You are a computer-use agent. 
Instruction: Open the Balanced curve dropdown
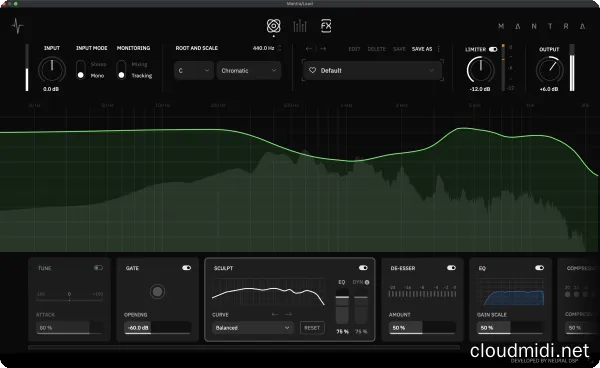coord(253,328)
